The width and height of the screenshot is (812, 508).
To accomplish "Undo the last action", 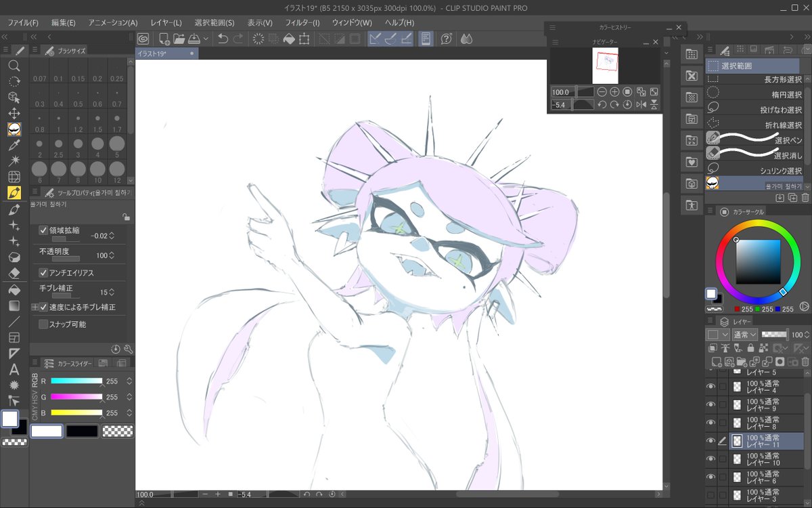I will (x=223, y=39).
